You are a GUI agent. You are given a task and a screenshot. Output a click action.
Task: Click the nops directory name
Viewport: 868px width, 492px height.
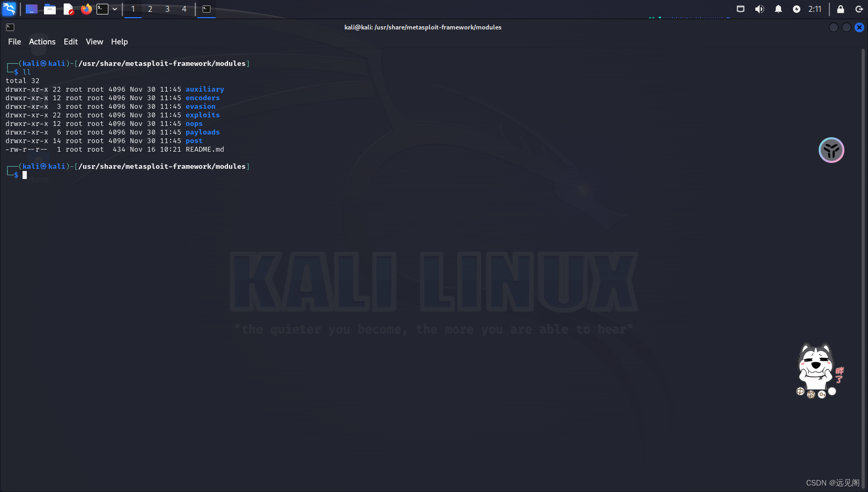pyautogui.click(x=194, y=124)
